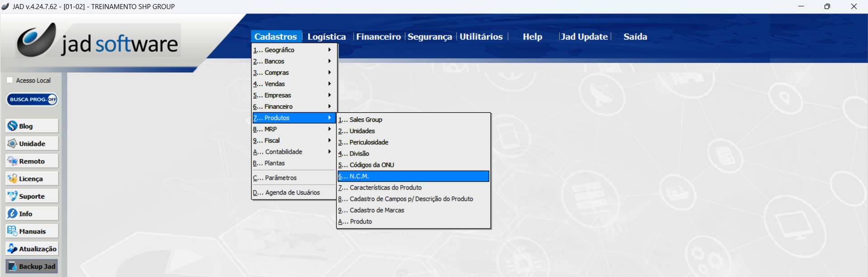
Task: Launch Remoto remote access icon
Action: 13,161
